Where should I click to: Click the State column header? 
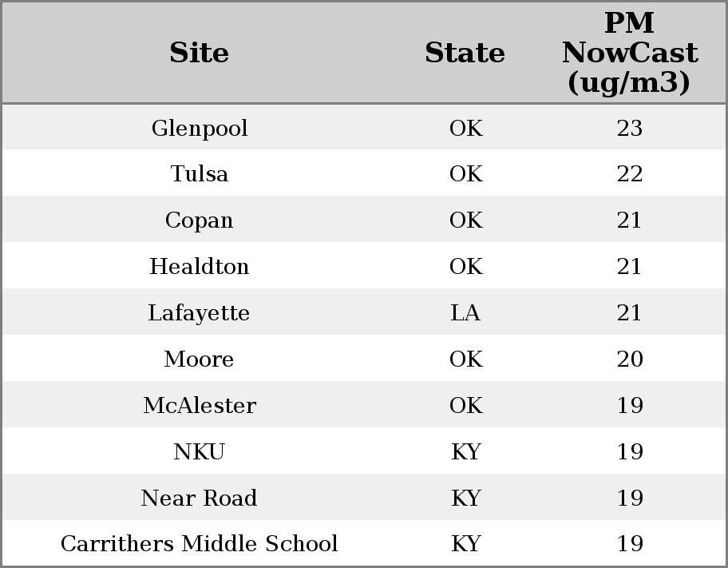[465, 53]
